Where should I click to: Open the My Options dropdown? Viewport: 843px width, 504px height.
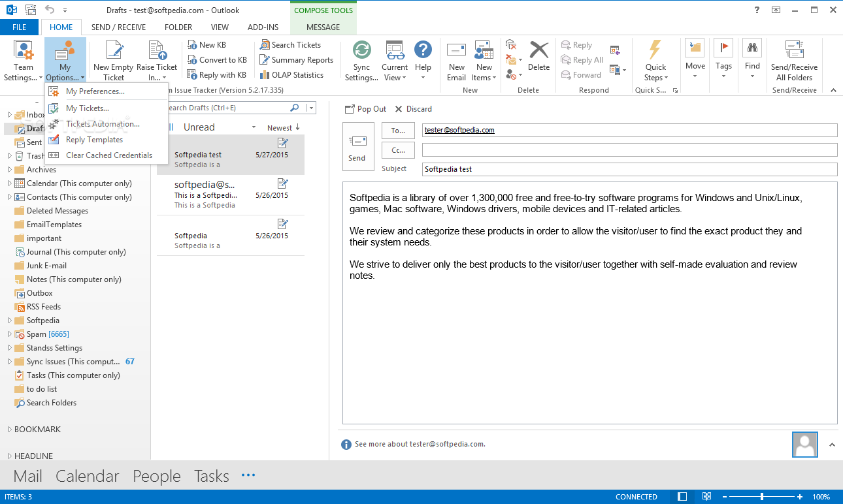tap(65, 61)
